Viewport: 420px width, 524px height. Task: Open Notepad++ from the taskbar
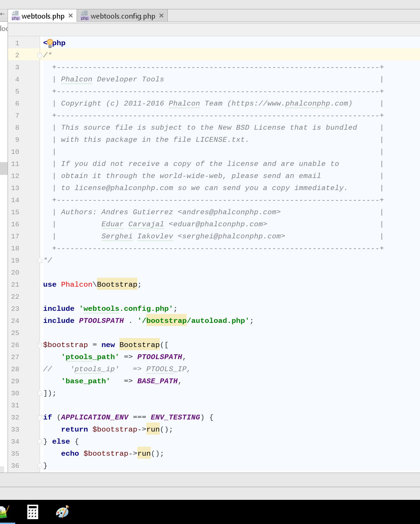tap(4, 512)
